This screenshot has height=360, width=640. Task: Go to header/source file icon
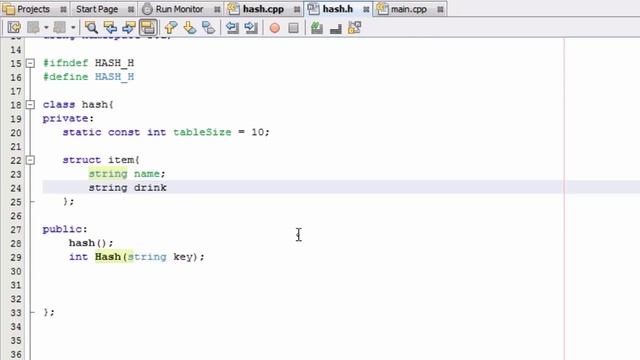(355, 28)
